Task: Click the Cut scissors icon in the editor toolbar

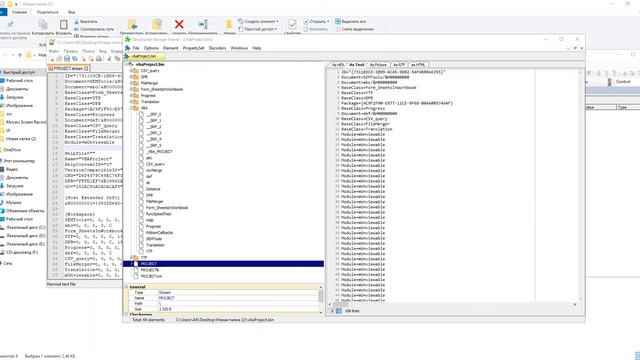Action: click(109, 59)
